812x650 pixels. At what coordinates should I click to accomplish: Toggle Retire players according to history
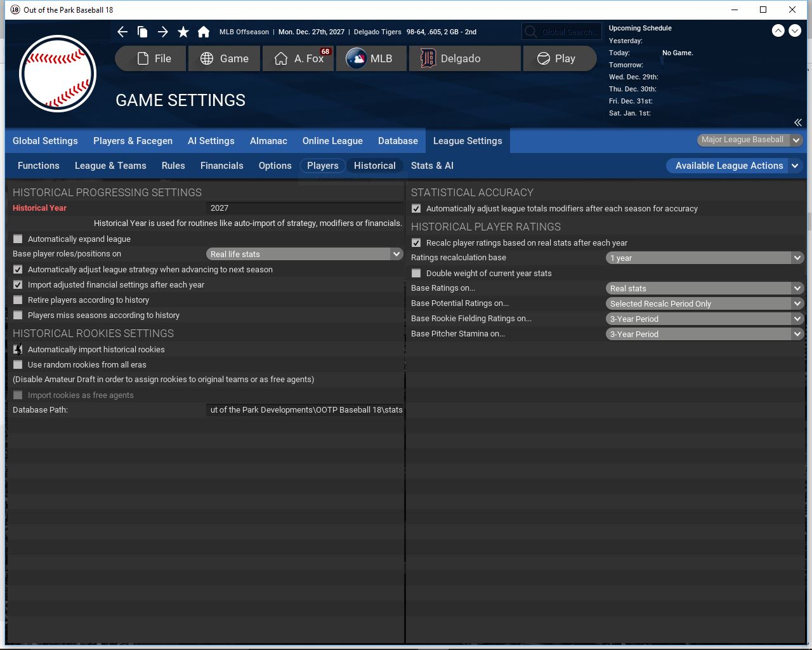[18, 300]
